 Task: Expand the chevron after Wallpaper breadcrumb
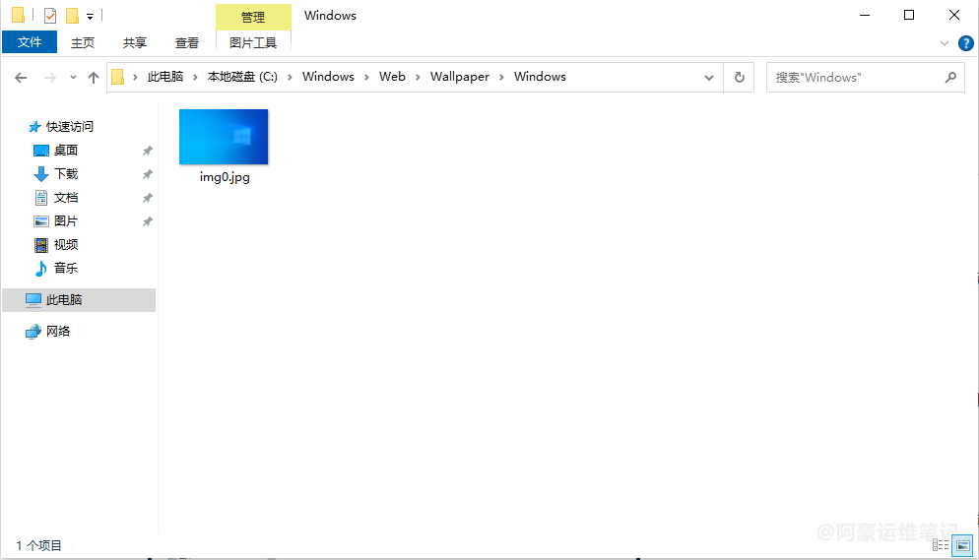tap(501, 78)
